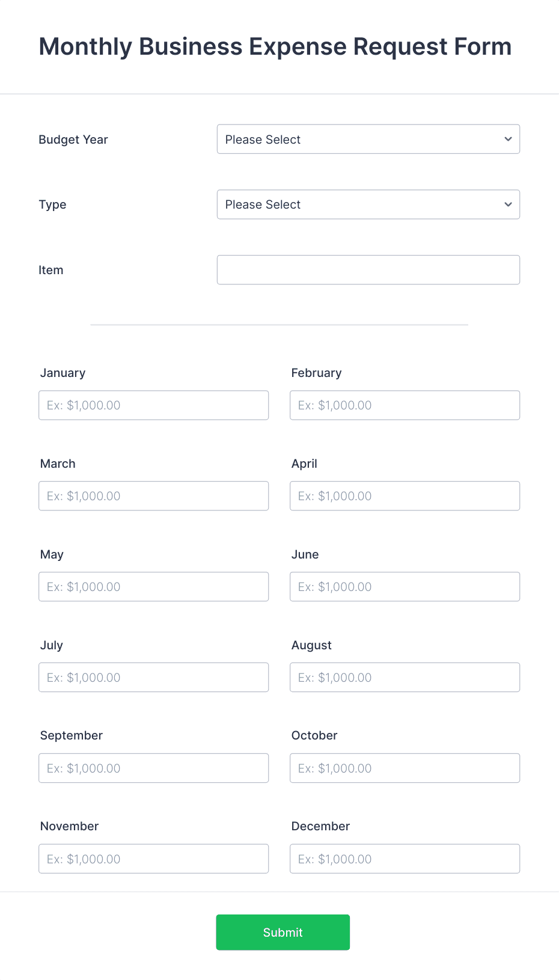
Task: Click inside the Item text field
Action: click(368, 269)
